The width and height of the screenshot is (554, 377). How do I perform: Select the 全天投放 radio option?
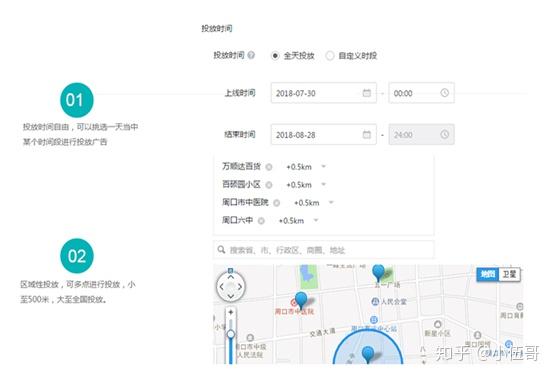point(275,56)
